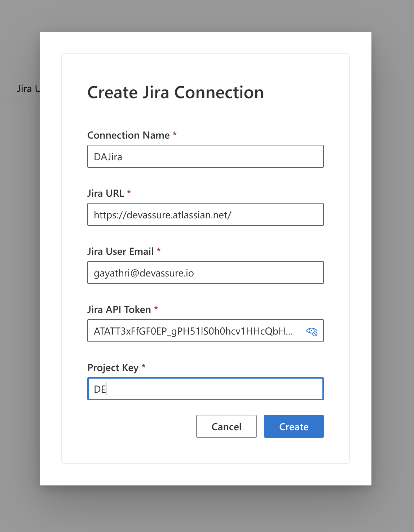The width and height of the screenshot is (414, 532).
Task: Select the Jira User Email field
Action: 205,273
